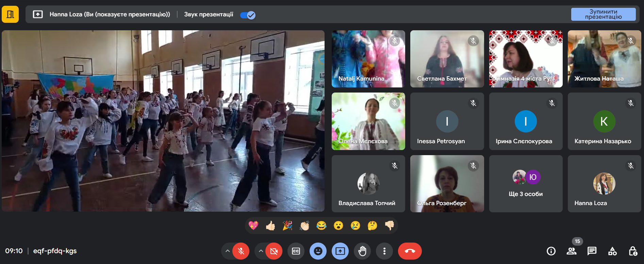The height and width of the screenshot is (264, 644).
Task: Click the Зупинити презентацію button
Action: [603, 14]
